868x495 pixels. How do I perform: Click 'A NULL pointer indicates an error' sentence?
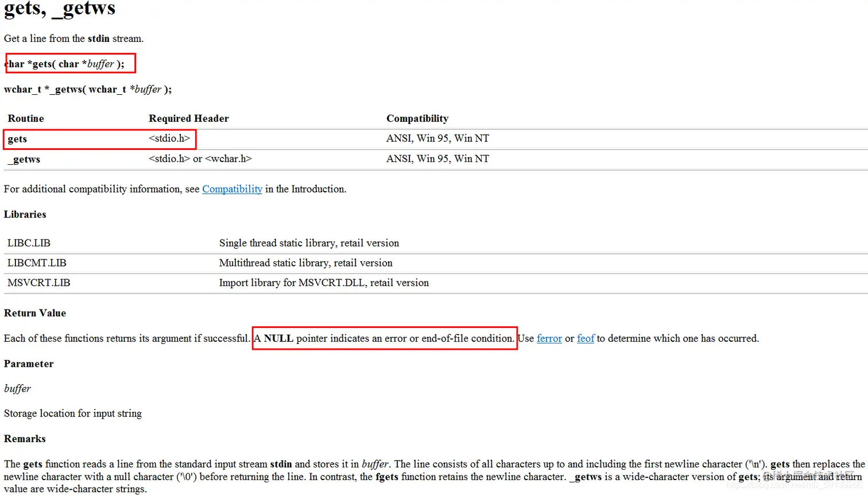(x=384, y=338)
